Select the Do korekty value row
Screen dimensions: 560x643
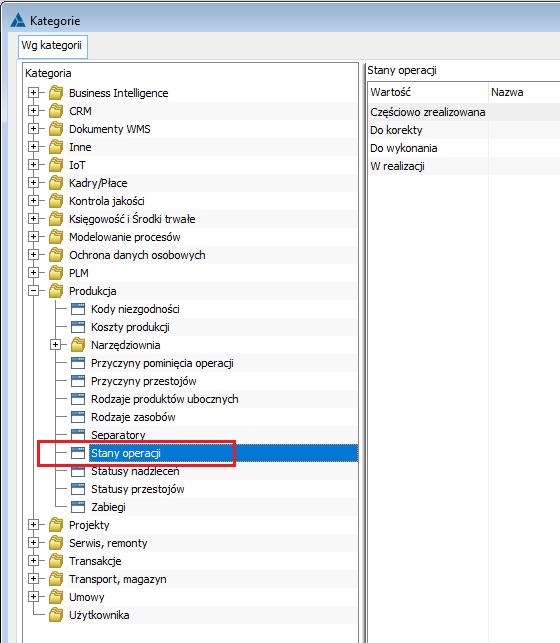pyautogui.click(x=464, y=130)
